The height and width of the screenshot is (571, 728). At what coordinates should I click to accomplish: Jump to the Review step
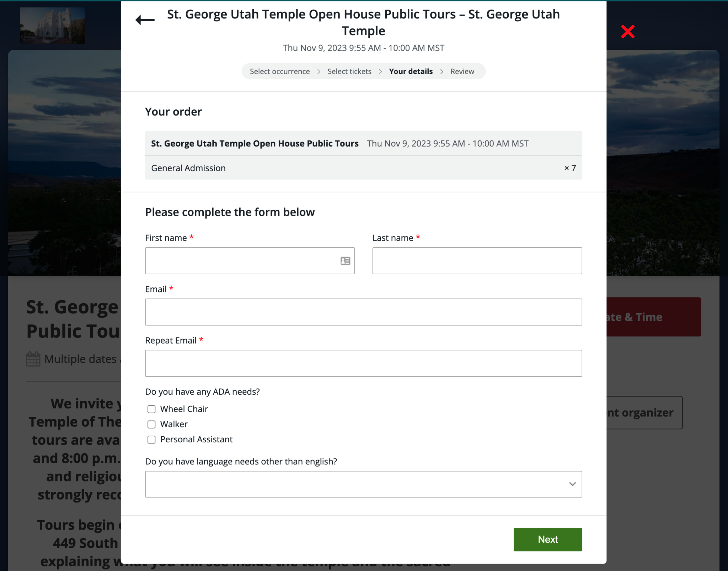tap(462, 71)
